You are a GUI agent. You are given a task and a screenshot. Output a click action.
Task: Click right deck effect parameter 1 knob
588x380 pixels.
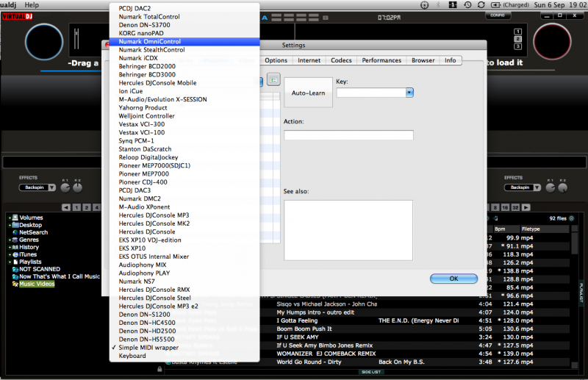[x=551, y=188]
